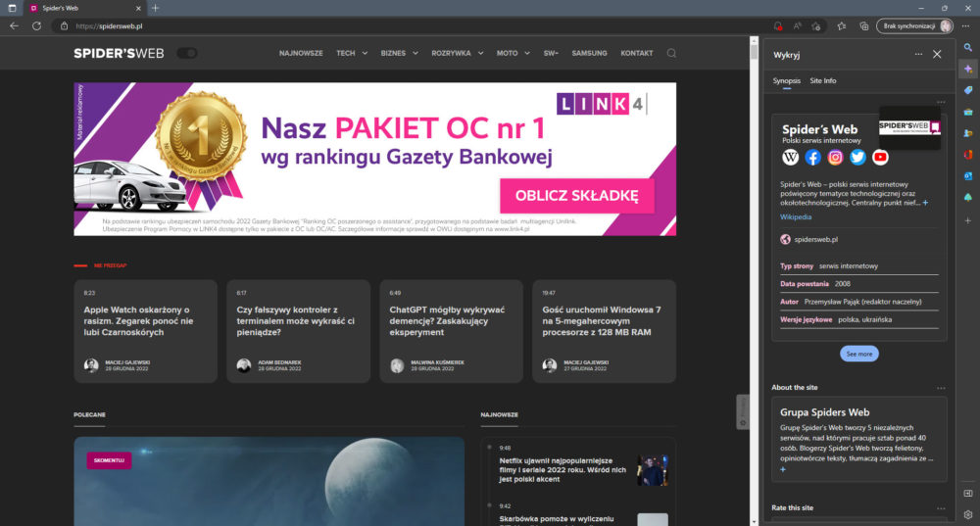Viewport: 980px width, 526px height.
Task: Open the Search icon in Edge sidebar
Action: click(967, 47)
